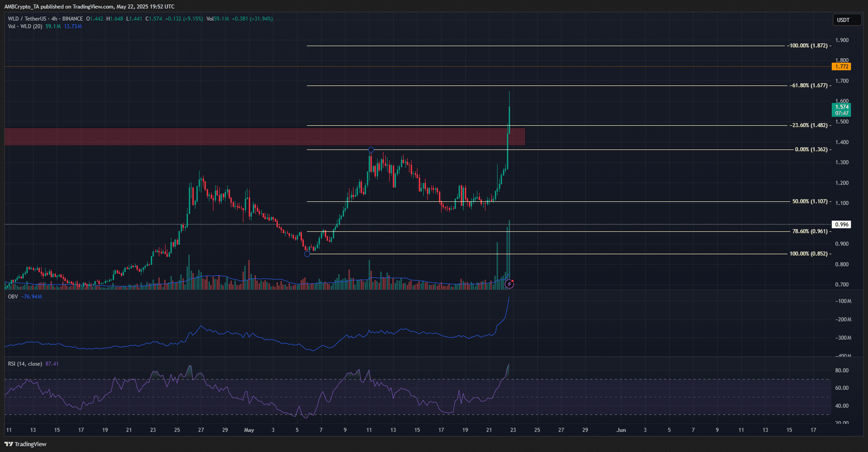This screenshot has width=868, height=452.
Task: Click the 78.60% (0.961) Fibonacci level label
Action: (x=810, y=232)
